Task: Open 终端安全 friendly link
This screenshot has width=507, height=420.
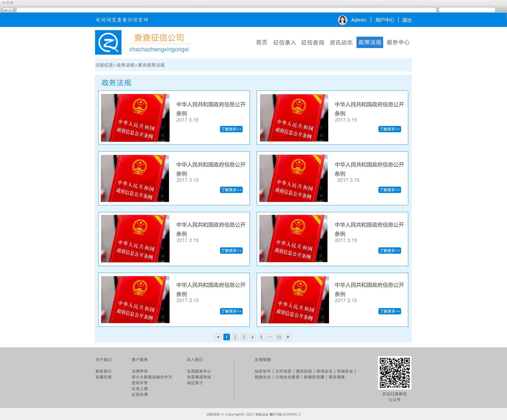Action: point(345,371)
